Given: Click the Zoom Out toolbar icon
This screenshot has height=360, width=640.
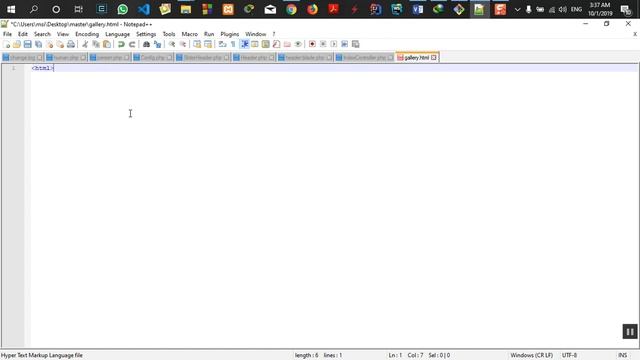Looking at the screenshot, I should pos(183,44).
